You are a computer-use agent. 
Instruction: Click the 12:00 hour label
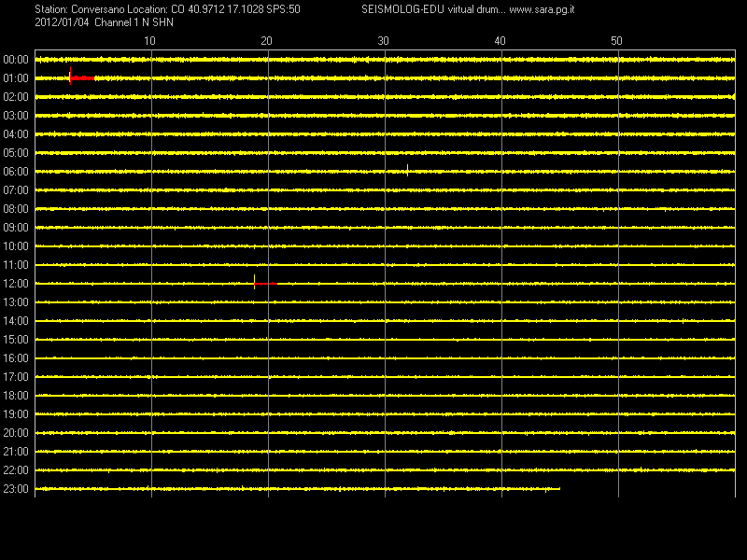[x=16, y=284]
